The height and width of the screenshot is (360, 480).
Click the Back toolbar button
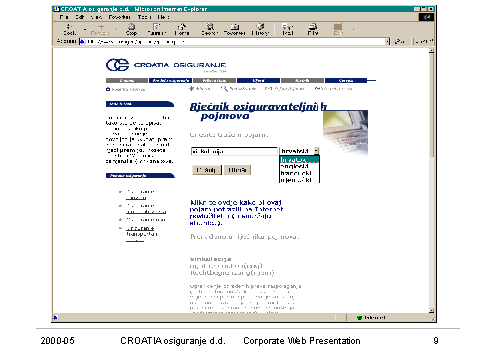pos(70,29)
